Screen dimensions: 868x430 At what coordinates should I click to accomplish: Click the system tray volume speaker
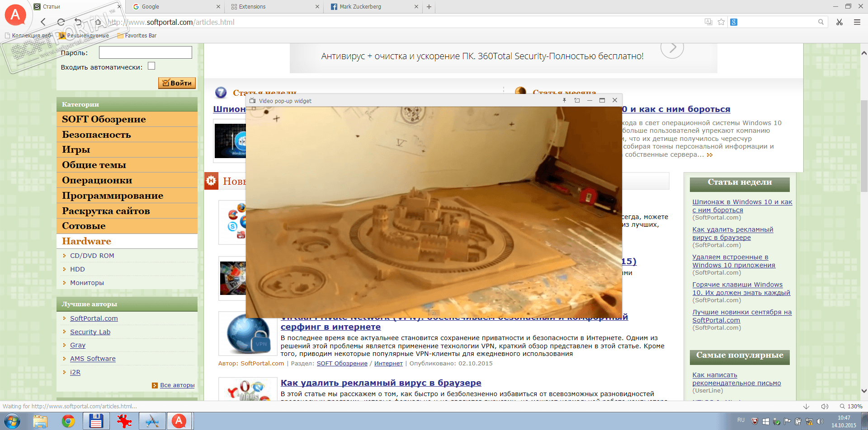(x=820, y=421)
